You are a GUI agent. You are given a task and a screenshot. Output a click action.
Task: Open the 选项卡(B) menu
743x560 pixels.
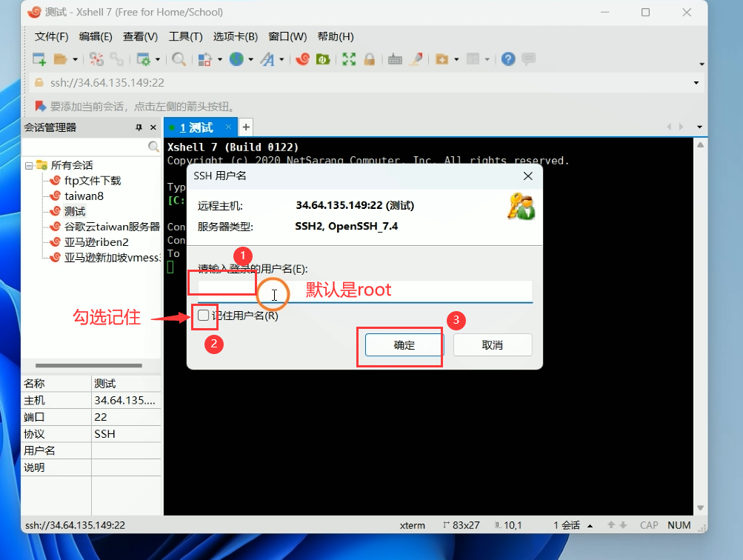pyautogui.click(x=235, y=36)
